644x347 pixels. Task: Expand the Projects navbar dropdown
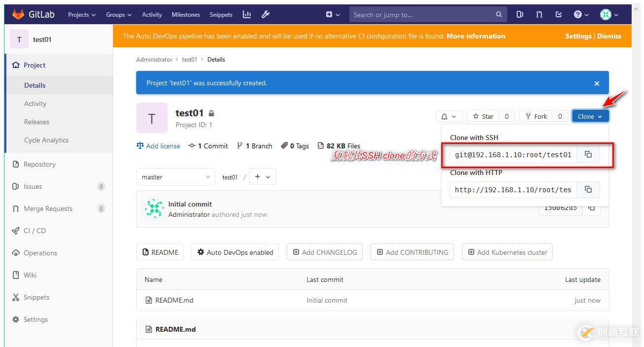[x=82, y=15]
